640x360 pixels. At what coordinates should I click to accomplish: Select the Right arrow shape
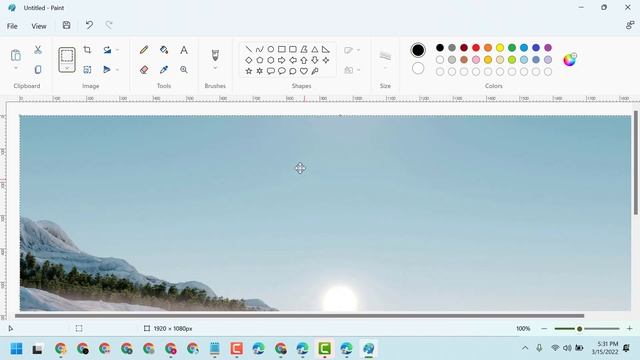pos(282,60)
